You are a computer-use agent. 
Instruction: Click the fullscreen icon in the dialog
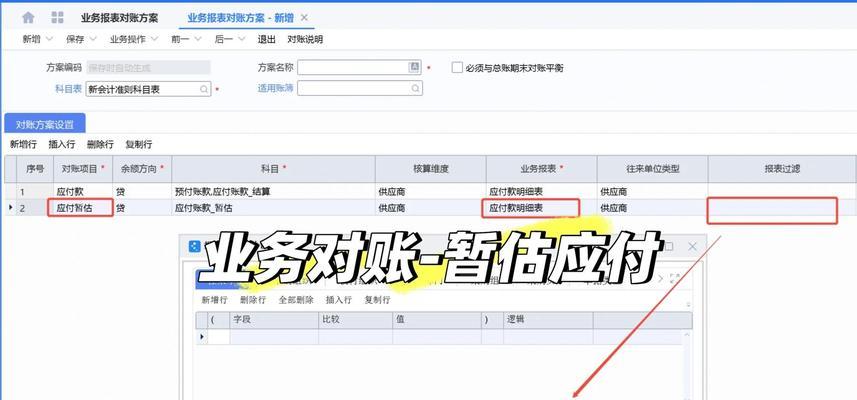(x=675, y=278)
